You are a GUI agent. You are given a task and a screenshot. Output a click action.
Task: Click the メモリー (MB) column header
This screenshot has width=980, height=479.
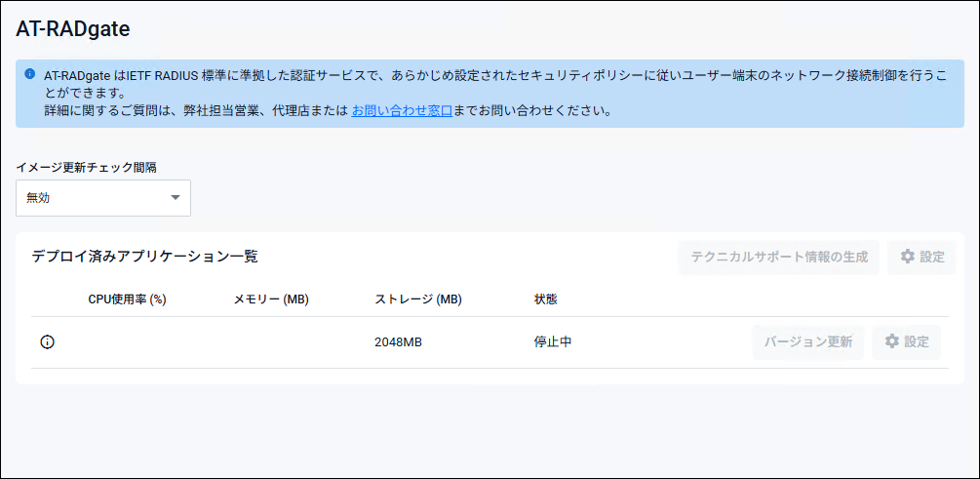(x=271, y=299)
